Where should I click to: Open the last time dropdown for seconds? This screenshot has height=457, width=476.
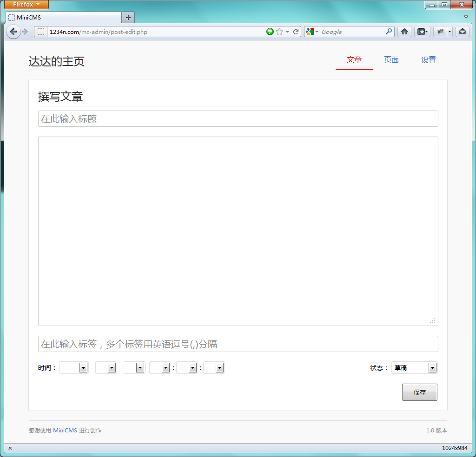coord(214,368)
